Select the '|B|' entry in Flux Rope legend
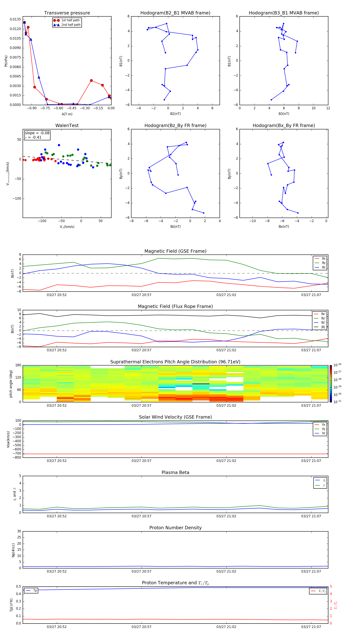The width and height of the screenshot is (351, 644). pyautogui.click(x=320, y=327)
